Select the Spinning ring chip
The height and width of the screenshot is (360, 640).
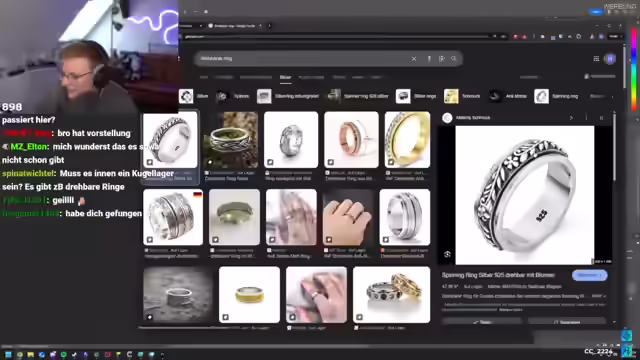pos(556,96)
